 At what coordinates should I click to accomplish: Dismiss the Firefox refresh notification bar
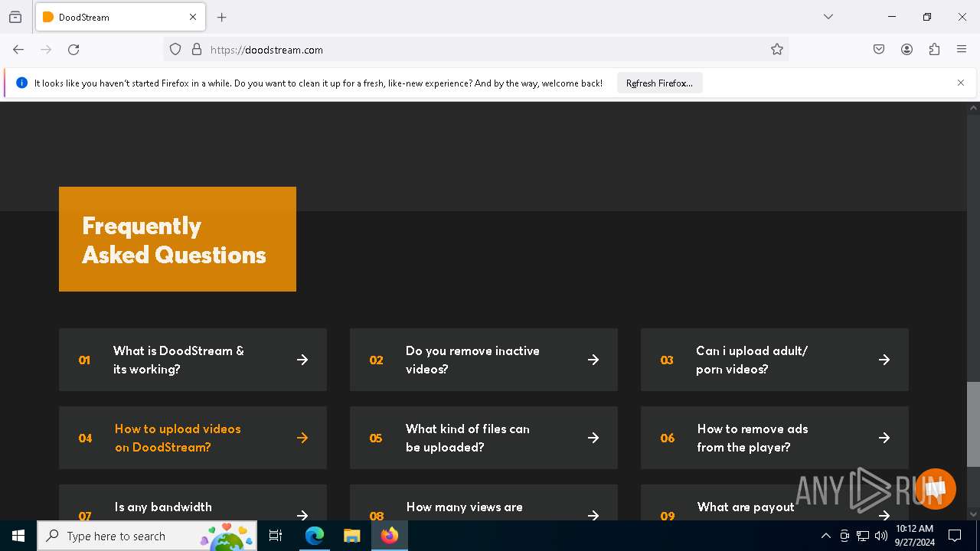pos(961,83)
